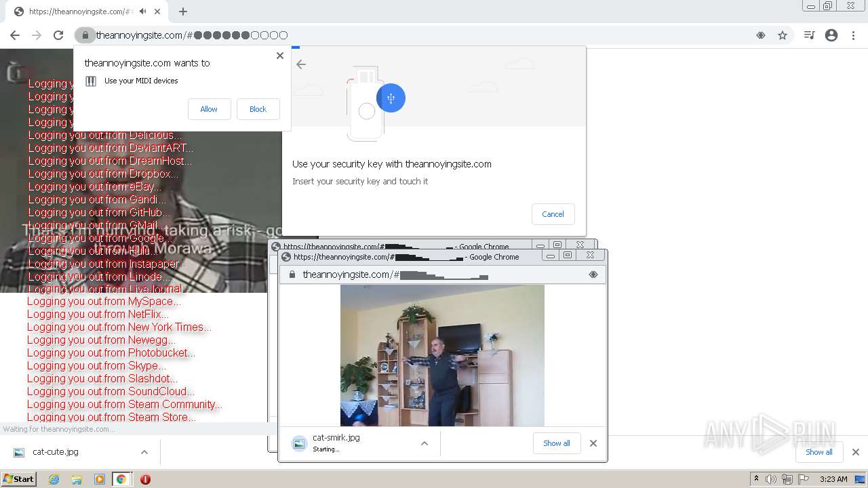Click 'Logging you out from Steam Community...' text
Screen dimensions: 868x488
125,405
